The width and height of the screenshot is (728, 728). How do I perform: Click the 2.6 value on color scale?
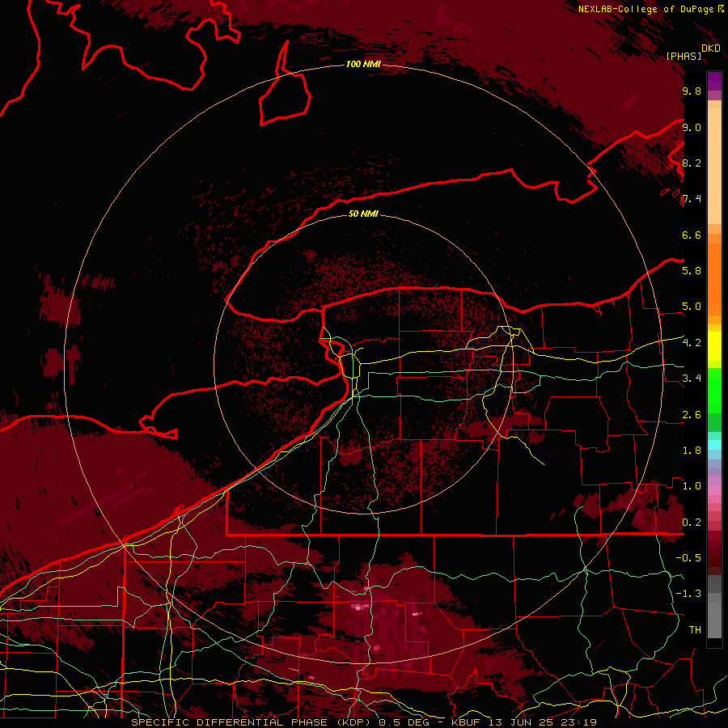pos(692,415)
